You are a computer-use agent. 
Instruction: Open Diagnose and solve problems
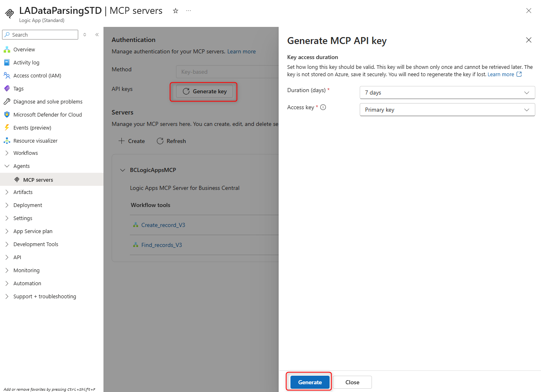click(48, 102)
